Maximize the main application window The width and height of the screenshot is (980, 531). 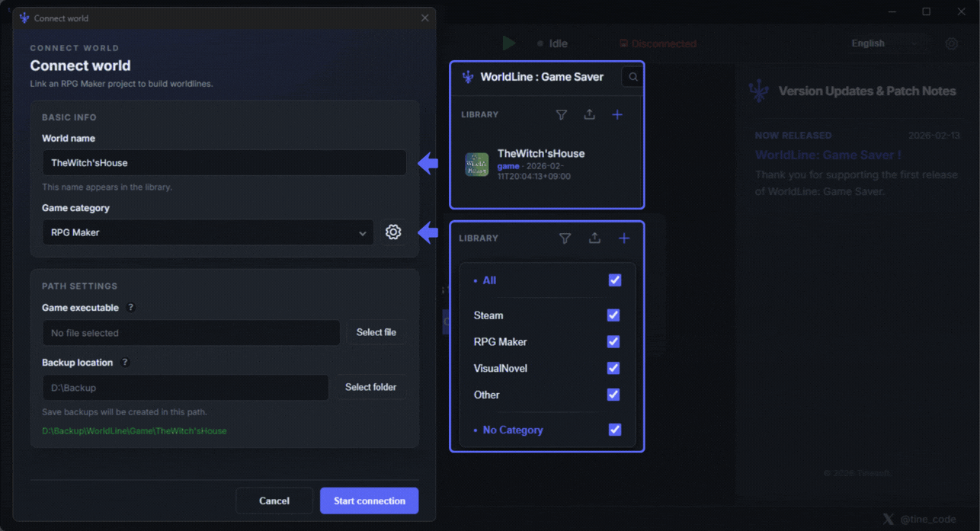tap(927, 11)
